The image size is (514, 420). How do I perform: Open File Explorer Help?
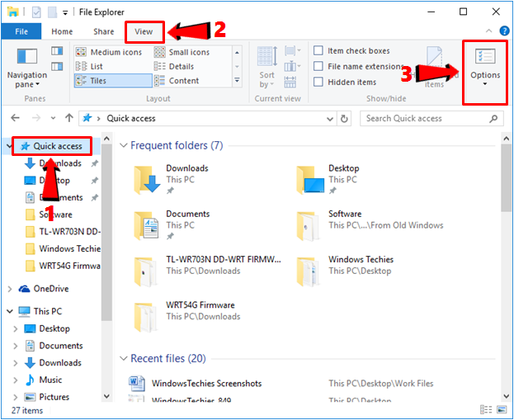point(504,31)
